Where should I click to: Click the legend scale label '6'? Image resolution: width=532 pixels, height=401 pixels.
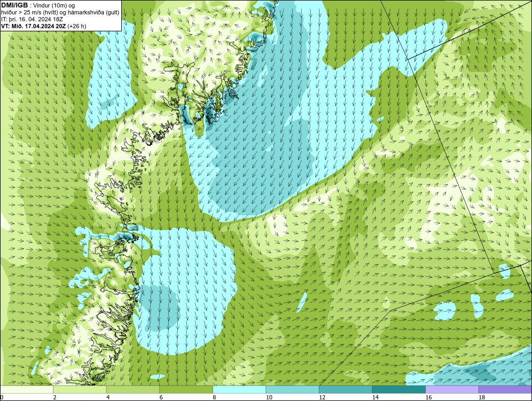(x=161, y=397)
